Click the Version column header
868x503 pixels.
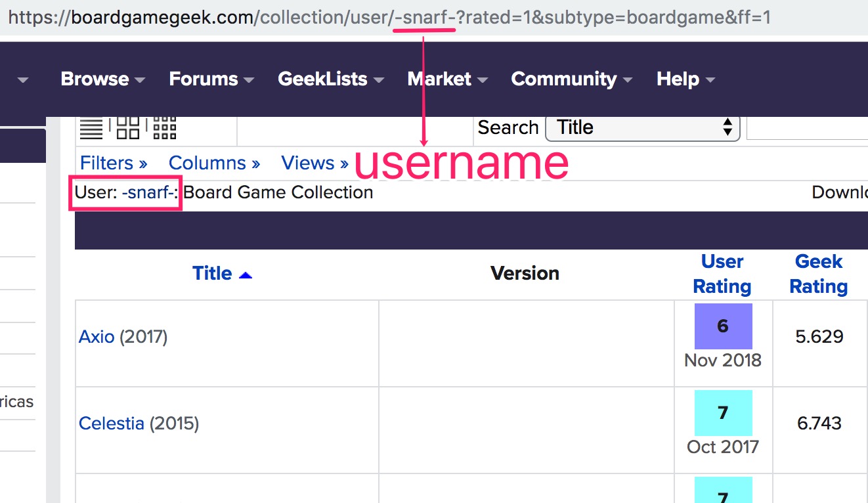(525, 273)
